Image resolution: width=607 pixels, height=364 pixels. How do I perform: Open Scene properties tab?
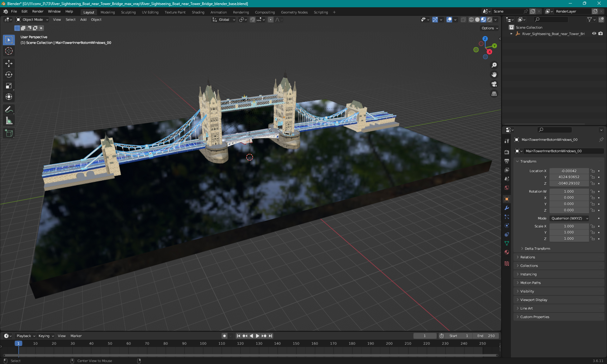coord(507,179)
